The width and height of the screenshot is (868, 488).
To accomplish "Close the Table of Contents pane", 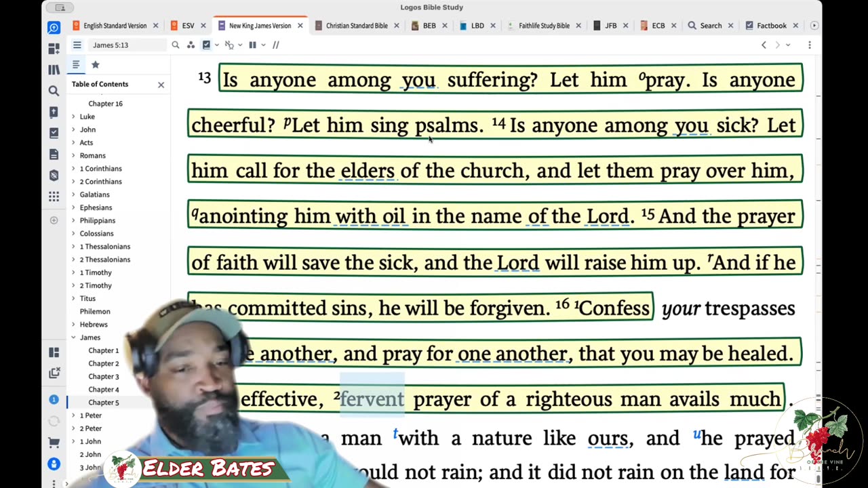I will click(161, 85).
